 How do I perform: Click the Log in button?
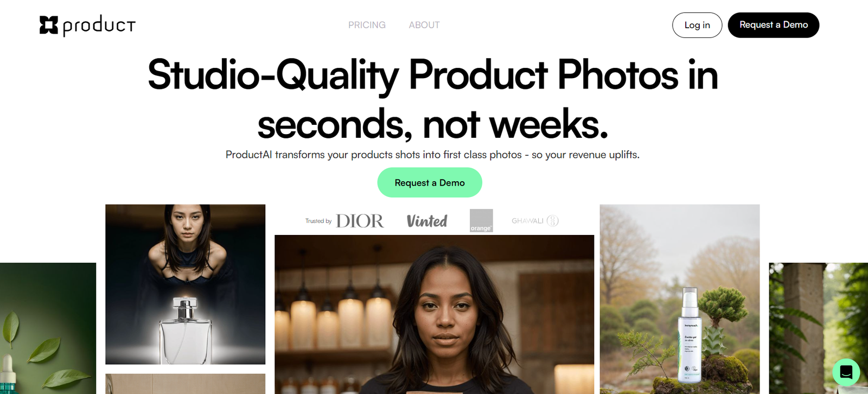[x=697, y=25]
